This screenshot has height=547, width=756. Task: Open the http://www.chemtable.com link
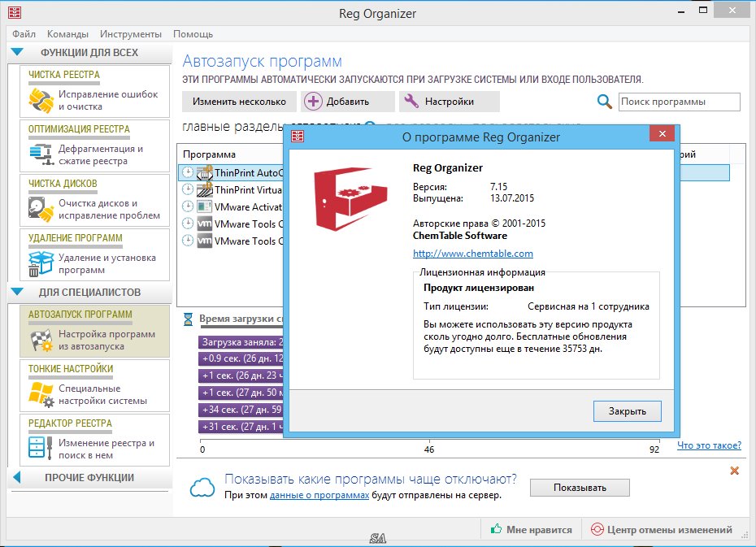[473, 254]
